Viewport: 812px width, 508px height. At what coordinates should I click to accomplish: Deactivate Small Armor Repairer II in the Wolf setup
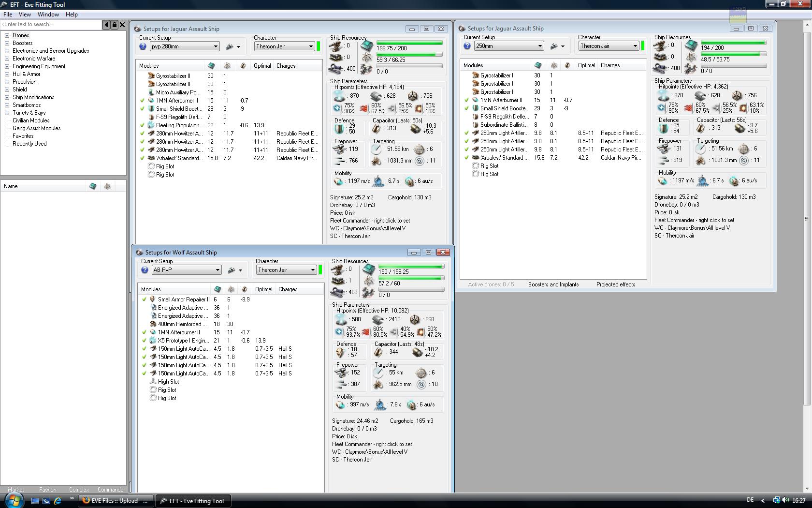[x=145, y=299]
